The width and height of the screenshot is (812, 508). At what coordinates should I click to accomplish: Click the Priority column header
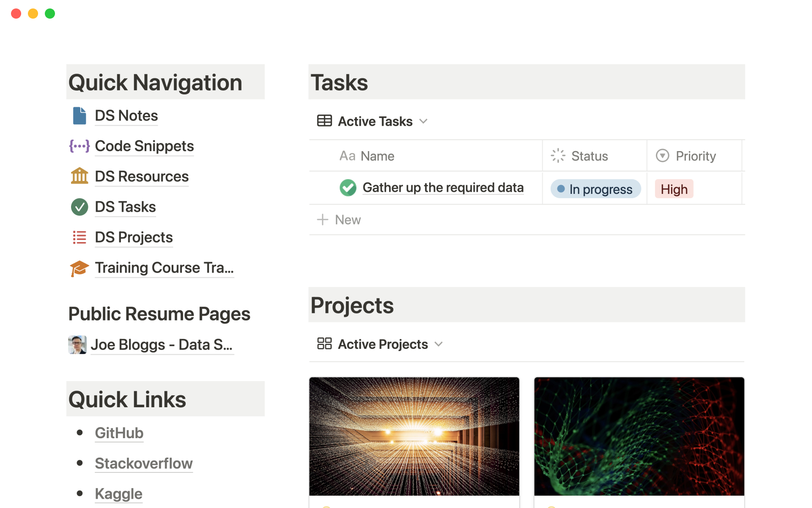tap(695, 156)
